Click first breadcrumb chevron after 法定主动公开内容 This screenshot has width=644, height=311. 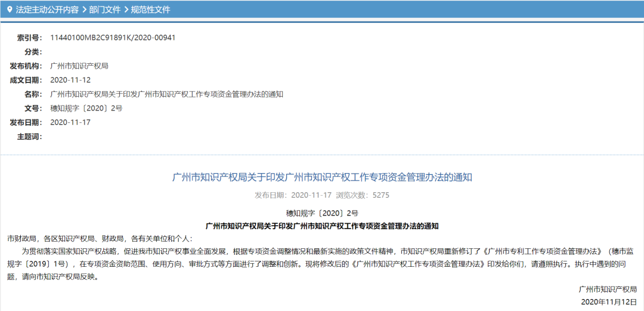[x=84, y=10]
